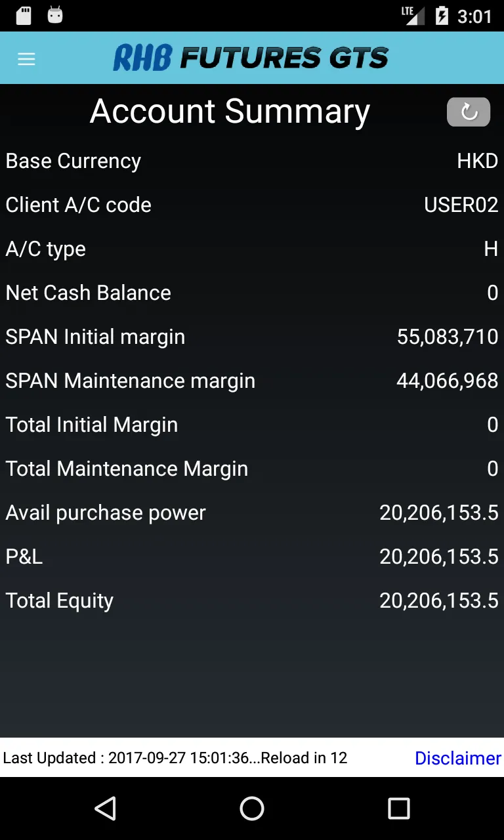Tap the refresh account summary button

click(468, 112)
